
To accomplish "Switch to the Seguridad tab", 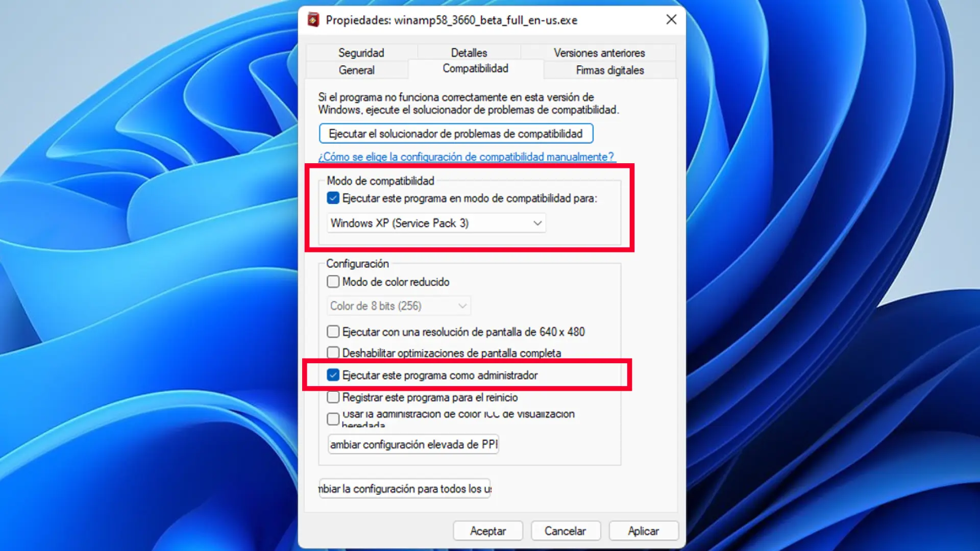I will point(361,53).
